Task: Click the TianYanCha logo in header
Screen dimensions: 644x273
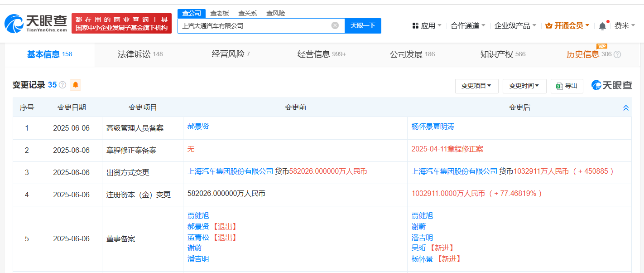Action: pos(36,23)
